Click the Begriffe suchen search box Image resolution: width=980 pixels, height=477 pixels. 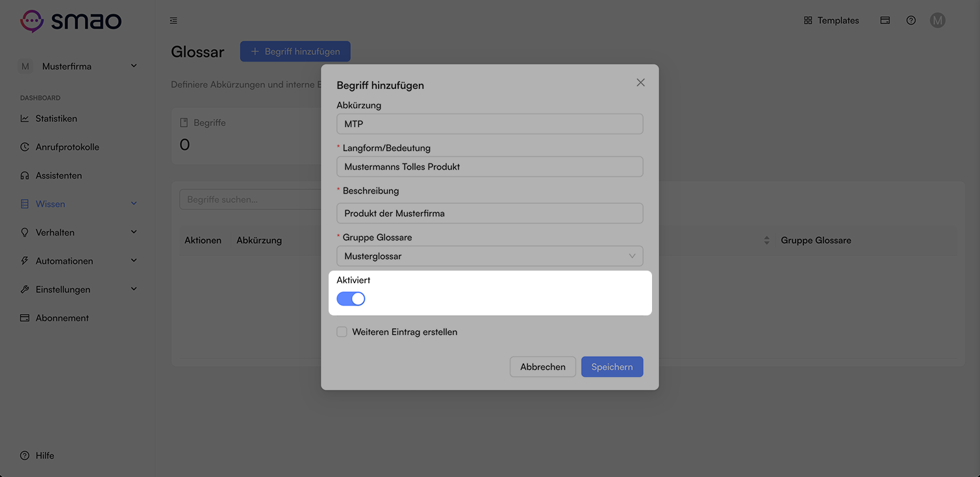(x=250, y=199)
